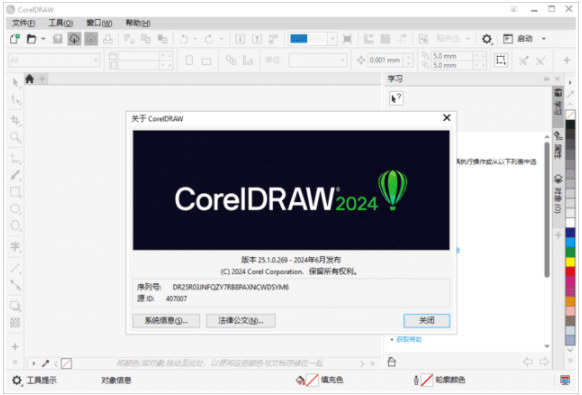Select the Ellipse tool
Screen dimensions: 582x395
pos(15,209)
